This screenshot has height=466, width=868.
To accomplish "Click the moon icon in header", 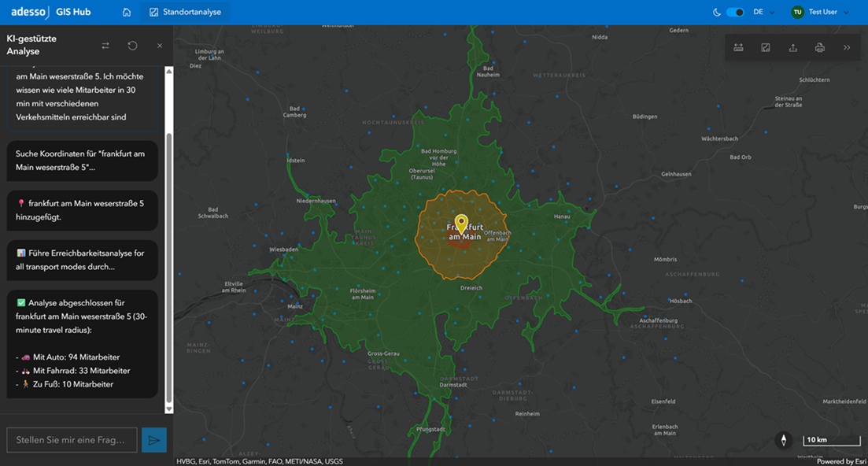I will [x=717, y=12].
